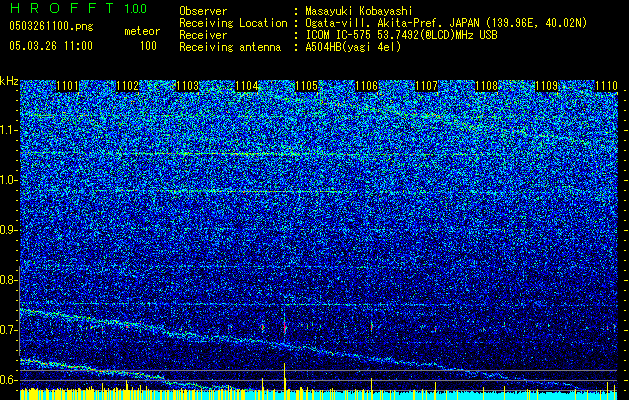Click the date stamp 05.03.26 11:00
629x400 pixels.
(x=51, y=46)
